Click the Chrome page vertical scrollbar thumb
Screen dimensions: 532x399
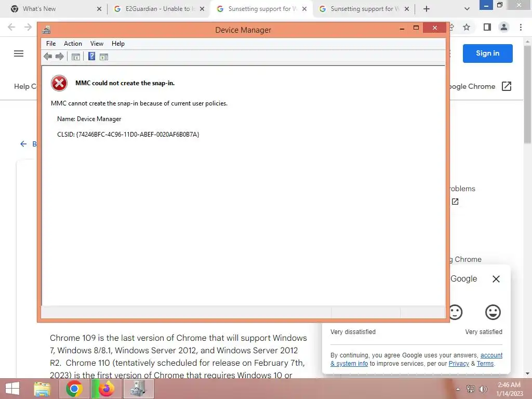point(528,94)
